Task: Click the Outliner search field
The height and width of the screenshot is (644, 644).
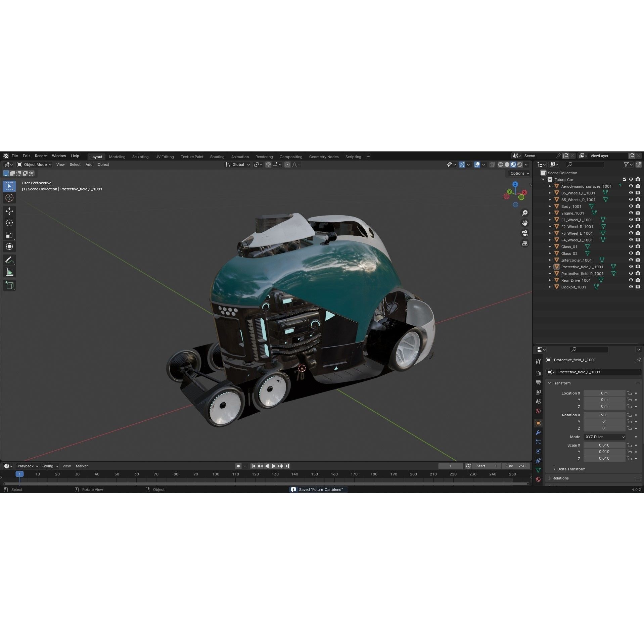Action: click(x=585, y=165)
